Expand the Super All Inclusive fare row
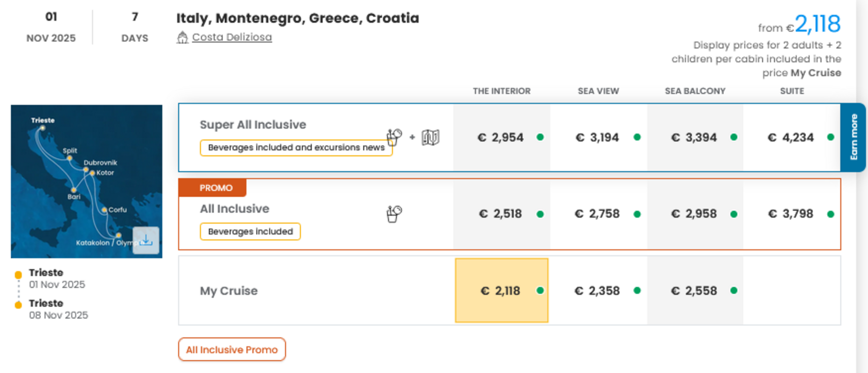 (x=253, y=124)
